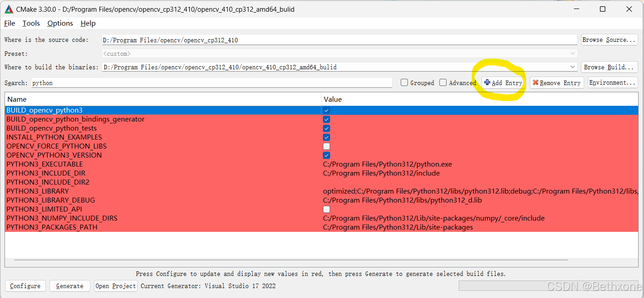Click the source code path field
644x298 pixels.
point(340,40)
